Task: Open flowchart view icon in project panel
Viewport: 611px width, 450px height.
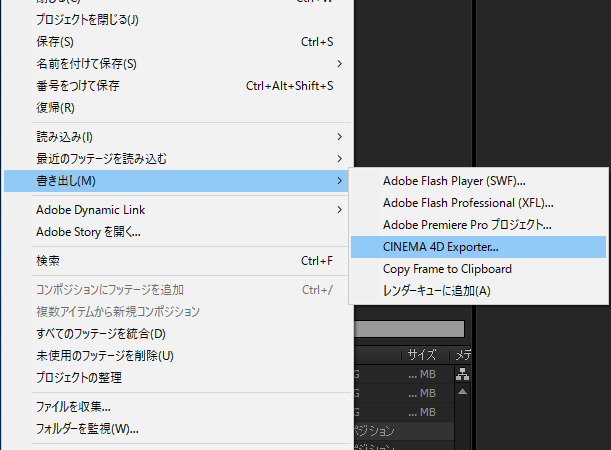Action: pyautogui.click(x=463, y=374)
